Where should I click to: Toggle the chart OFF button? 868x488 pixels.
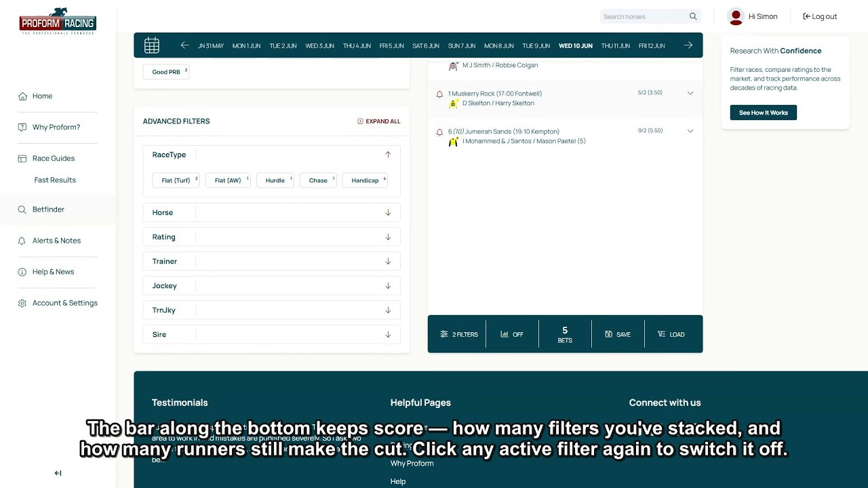(x=512, y=334)
